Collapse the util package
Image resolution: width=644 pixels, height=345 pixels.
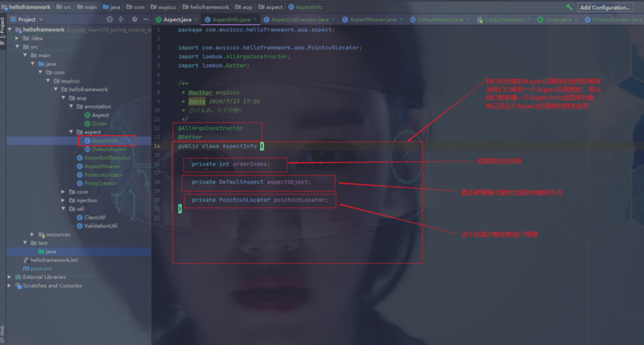click(64, 208)
